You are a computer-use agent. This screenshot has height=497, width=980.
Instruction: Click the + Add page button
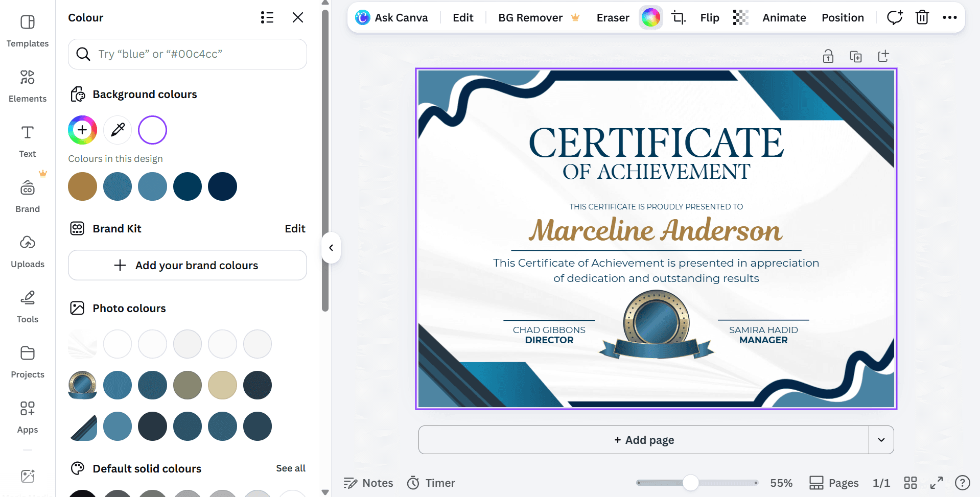644,440
